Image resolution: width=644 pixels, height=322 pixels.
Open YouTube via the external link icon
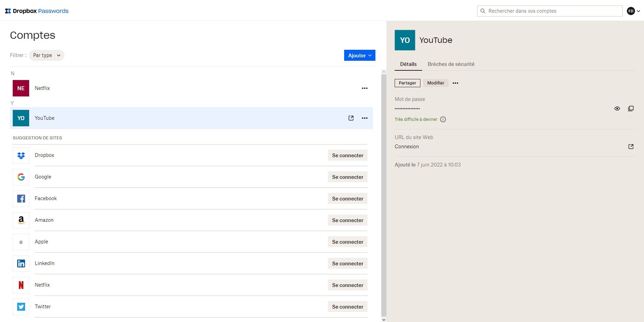pyautogui.click(x=351, y=118)
